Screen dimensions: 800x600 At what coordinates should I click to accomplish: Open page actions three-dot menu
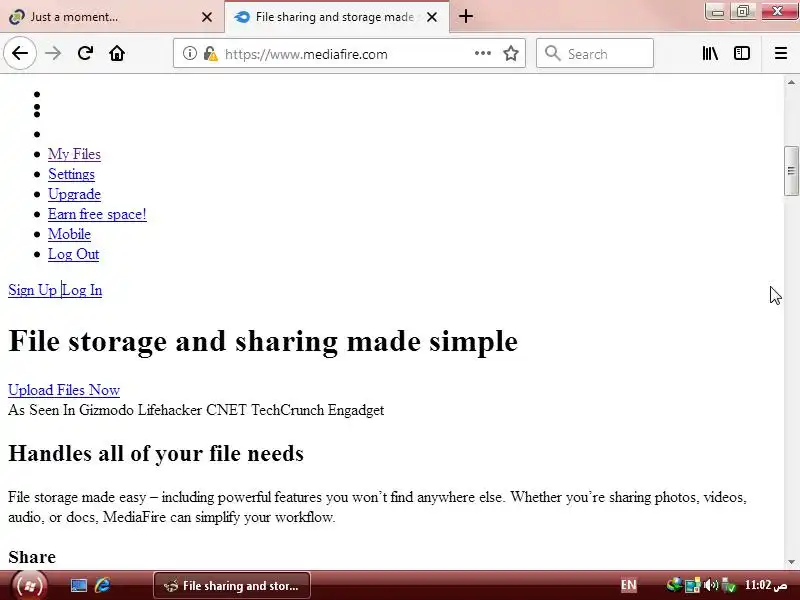482,53
